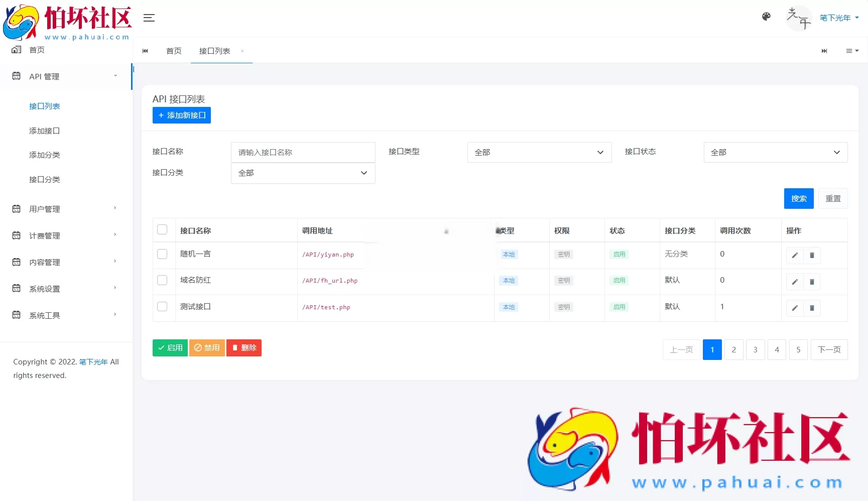Check the checkbox for the 随机一言 row
The height and width of the screenshot is (501, 868).
pyautogui.click(x=162, y=254)
